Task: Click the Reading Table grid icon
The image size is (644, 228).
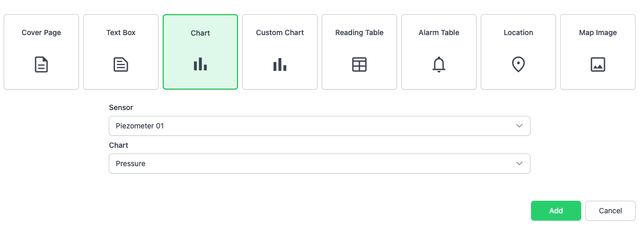Action: click(x=359, y=64)
